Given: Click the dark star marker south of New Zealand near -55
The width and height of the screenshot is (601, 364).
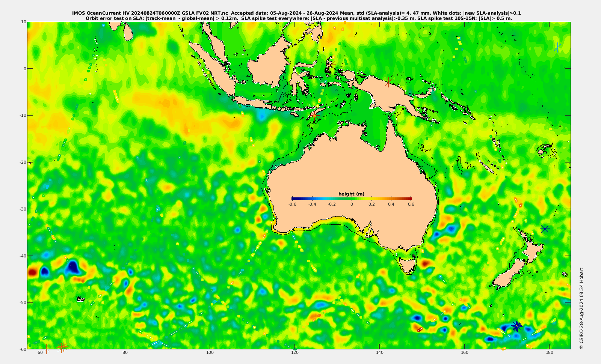Looking at the screenshot, I should [x=517, y=326].
